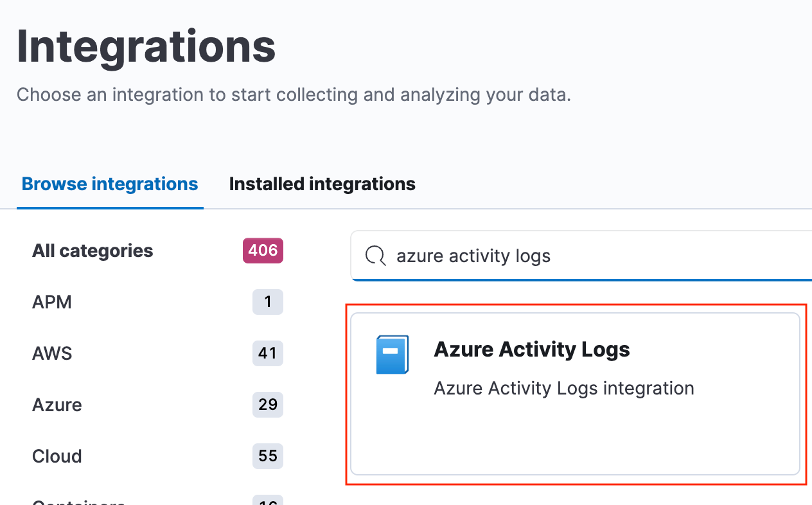View the Cloud category integrations
812x505 pixels.
(x=57, y=456)
